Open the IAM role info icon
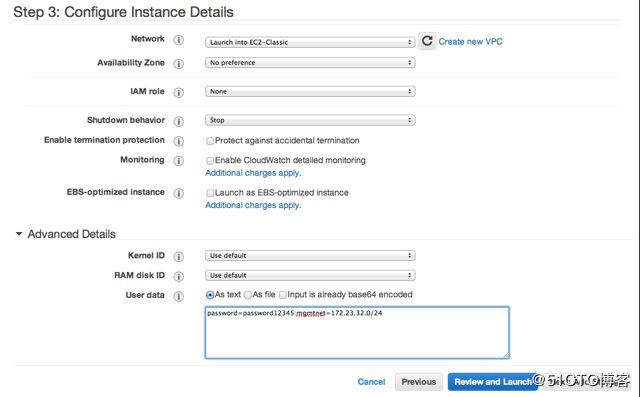 pyautogui.click(x=178, y=93)
